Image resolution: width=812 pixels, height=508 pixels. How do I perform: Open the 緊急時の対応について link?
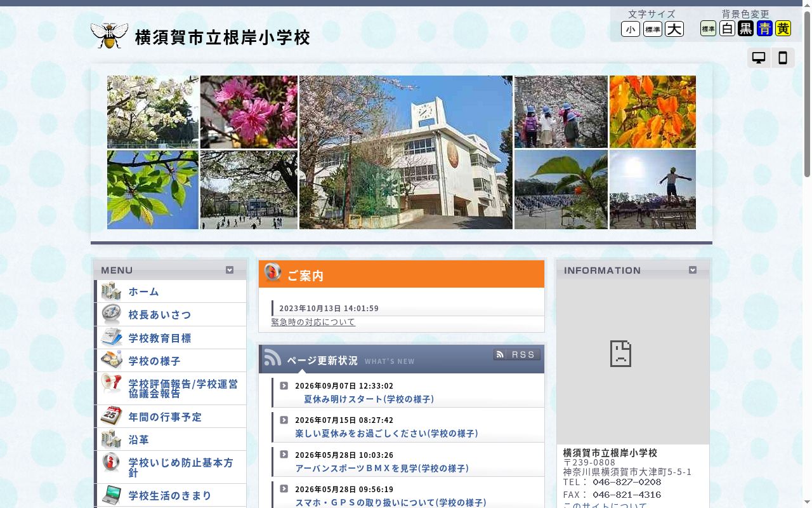click(x=313, y=322)
